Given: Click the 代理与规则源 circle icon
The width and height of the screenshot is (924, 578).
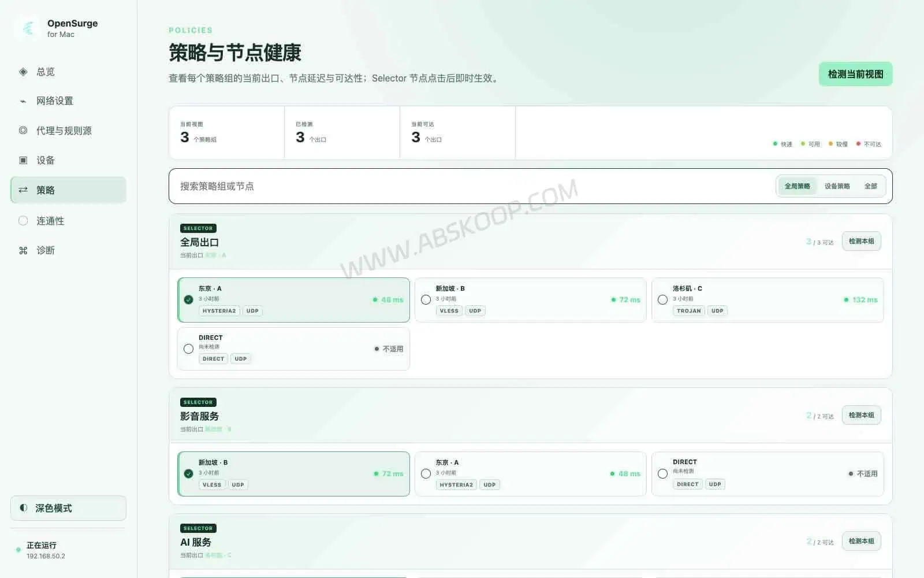Looking at the screenshot, I should click(x=23, y=131).
